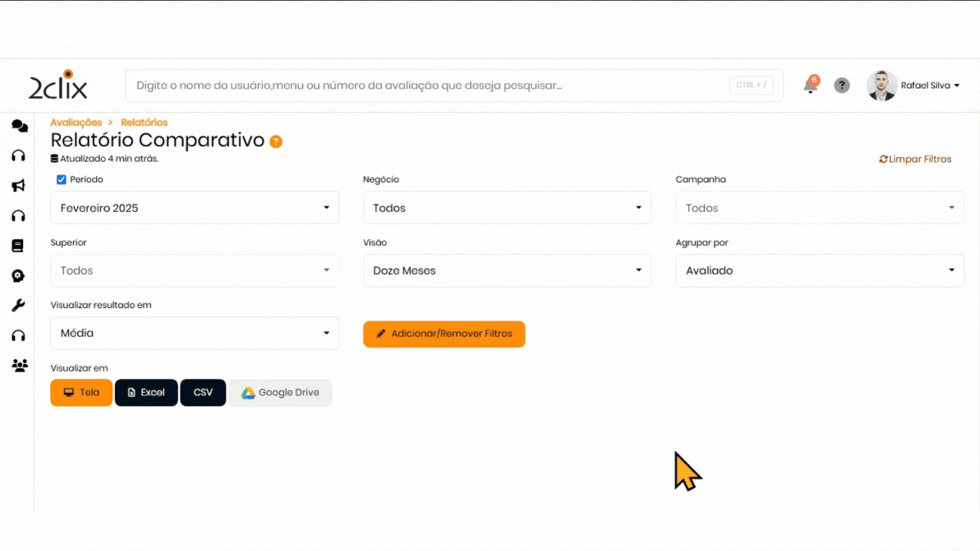980x551 pixels.
Task: Click the Adicionar/Remover Filtros button
Action: tap(444, 334)
